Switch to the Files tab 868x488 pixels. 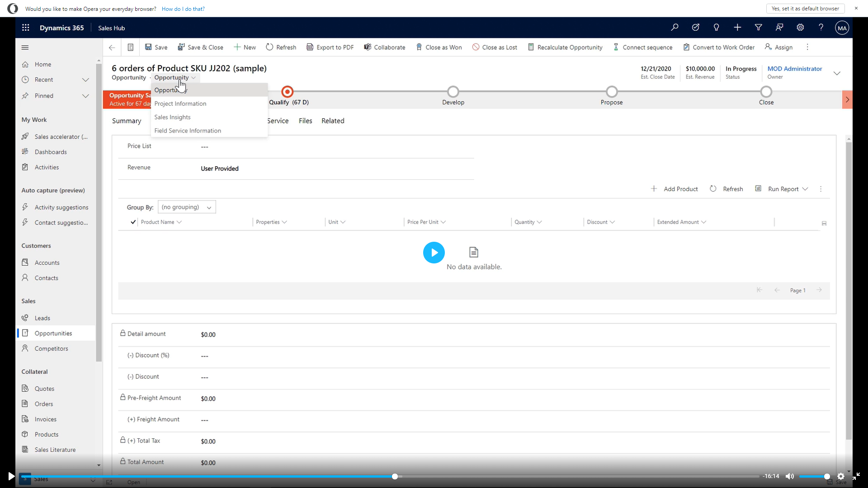tap(305, 121)
